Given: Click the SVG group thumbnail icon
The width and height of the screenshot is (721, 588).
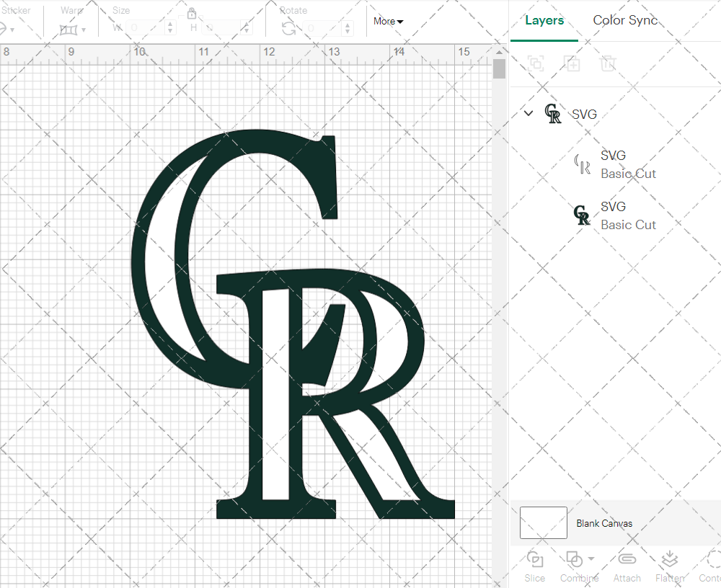Looking at the screenshot, I should [553, 114].
